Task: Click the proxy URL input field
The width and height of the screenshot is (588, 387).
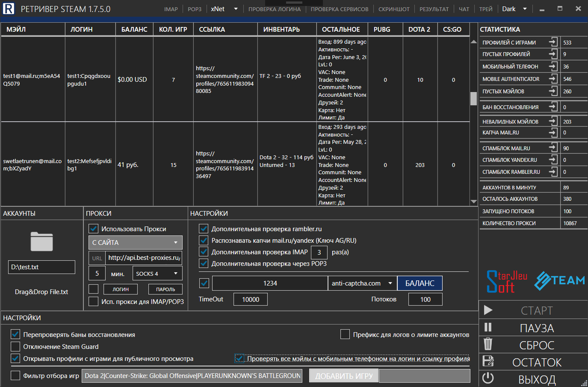Action: pyautogui.click(x=143, y=258)
